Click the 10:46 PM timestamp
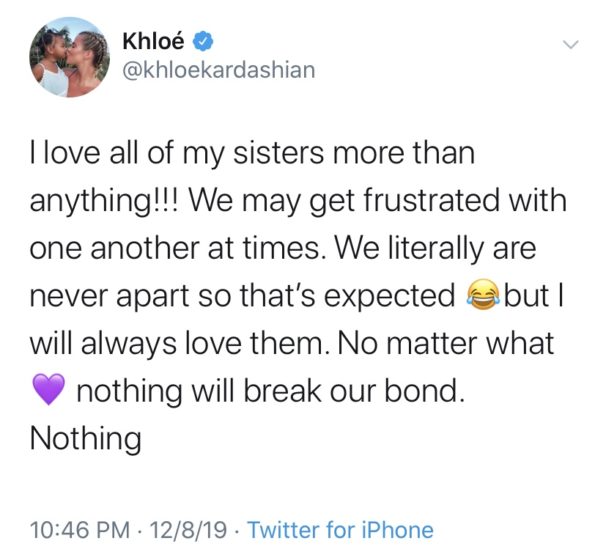The height and width of the screenshot is (560, 595). tap(80, 530)
